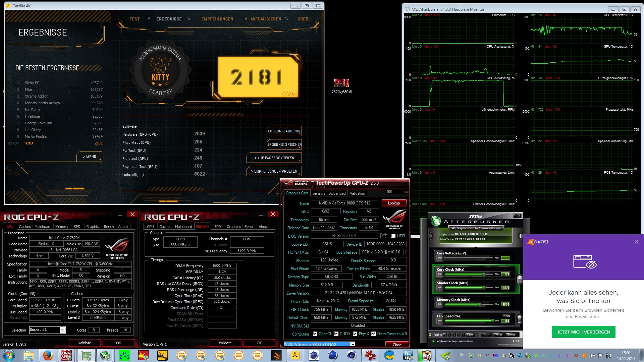Viewport: 644px width, 362px height.
Task: Click the Afterburner core/shader clock link icon
Action: coord(520,280)
